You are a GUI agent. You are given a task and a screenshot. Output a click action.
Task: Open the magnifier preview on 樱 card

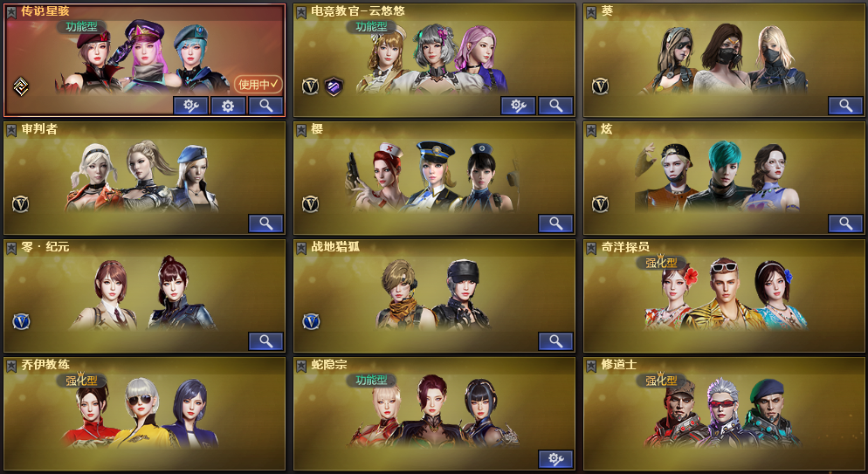point(555,223)
